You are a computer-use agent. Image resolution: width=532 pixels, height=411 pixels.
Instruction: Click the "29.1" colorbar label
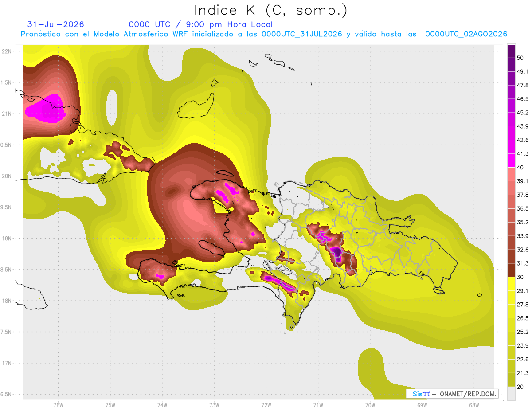coord(523,291)
